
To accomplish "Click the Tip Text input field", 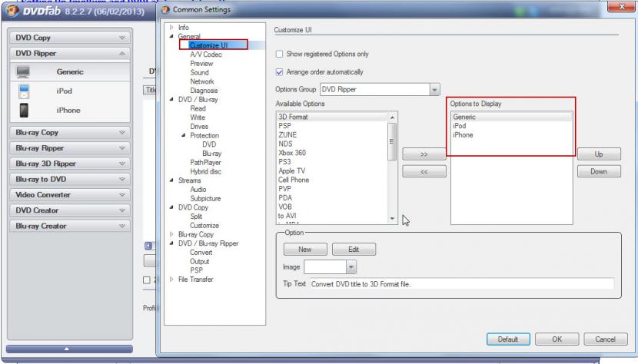I will coord(462,284).
